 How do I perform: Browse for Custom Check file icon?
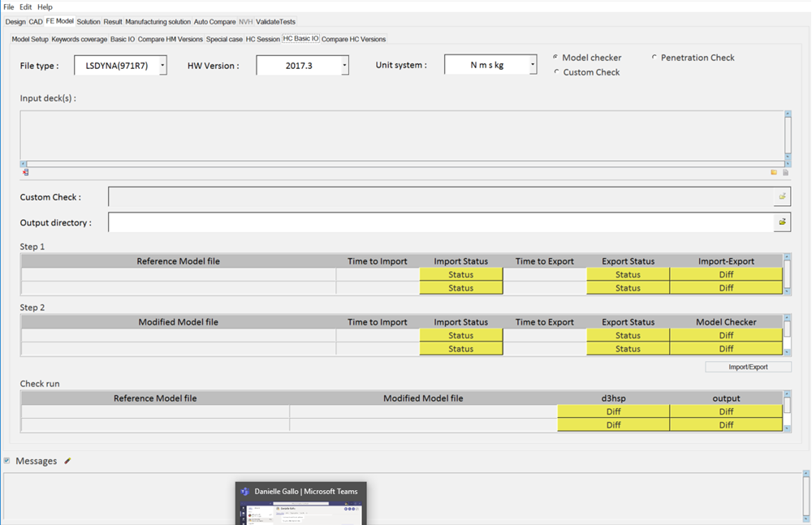pyautogui.click(x=782, y=196)
